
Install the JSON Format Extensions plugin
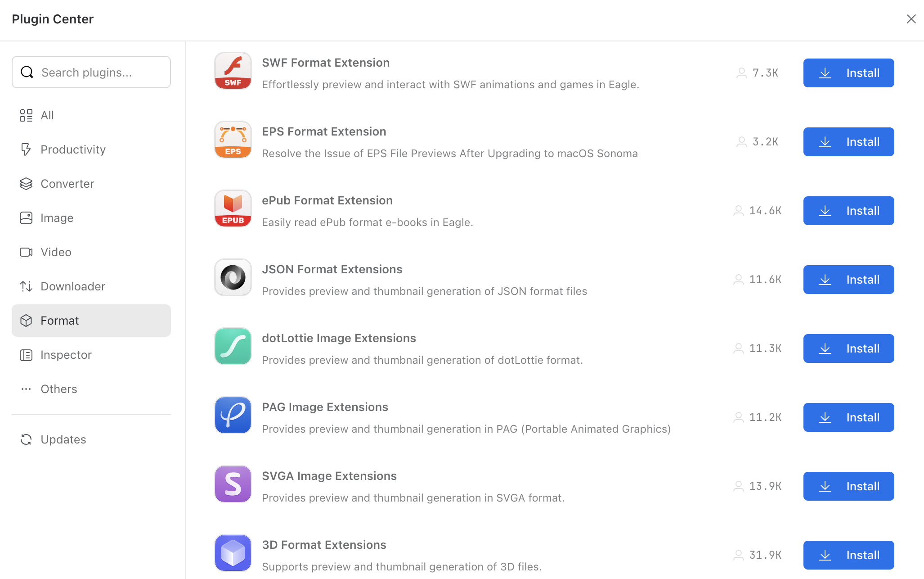(848, 280)
